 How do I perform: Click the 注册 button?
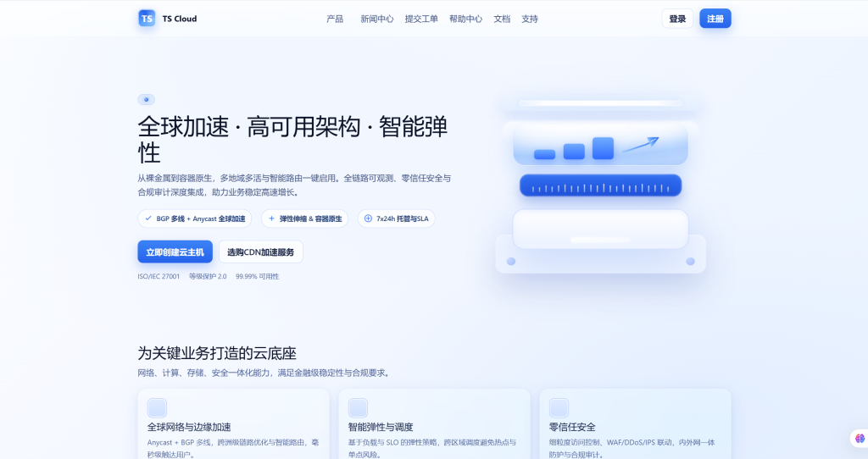(x=715, y=19)
